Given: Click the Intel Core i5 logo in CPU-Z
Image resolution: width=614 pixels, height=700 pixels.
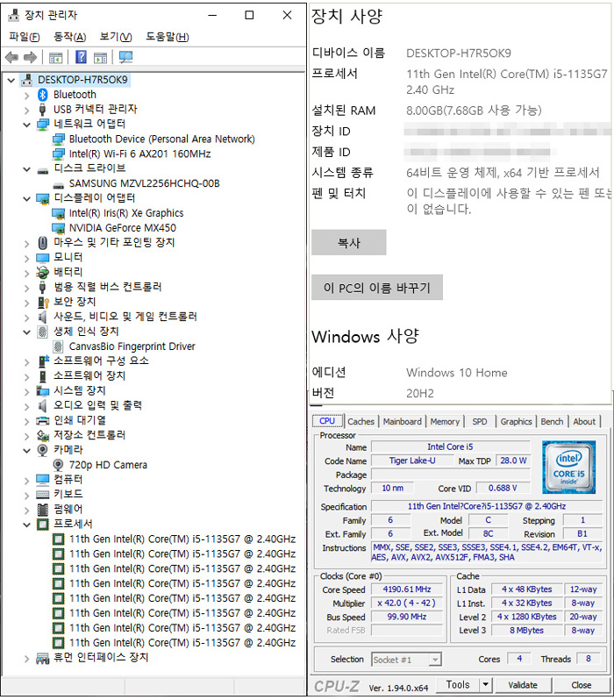Looking at the screenshot, I should click(568, 467).
